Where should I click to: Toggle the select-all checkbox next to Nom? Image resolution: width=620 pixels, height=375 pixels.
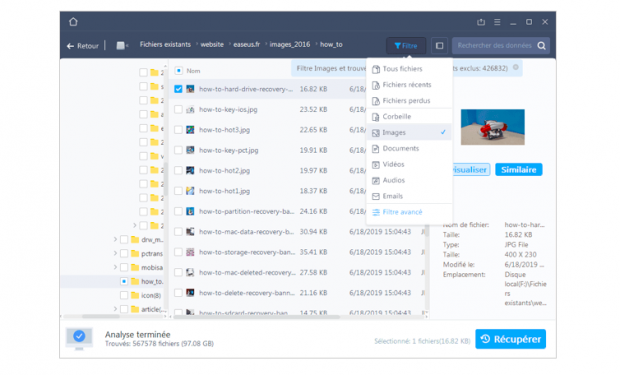click(x=179, y=70)
